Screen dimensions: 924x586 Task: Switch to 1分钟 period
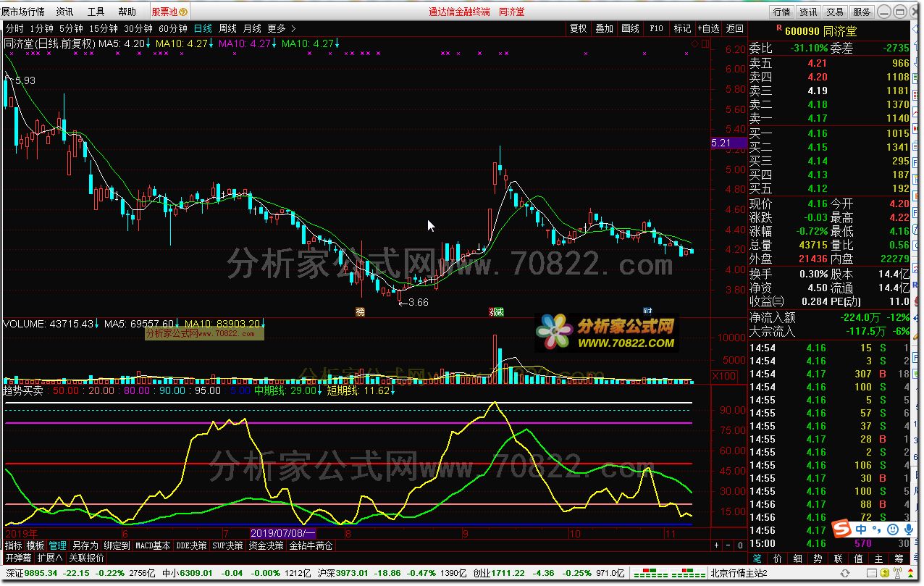tap(41, 28)
